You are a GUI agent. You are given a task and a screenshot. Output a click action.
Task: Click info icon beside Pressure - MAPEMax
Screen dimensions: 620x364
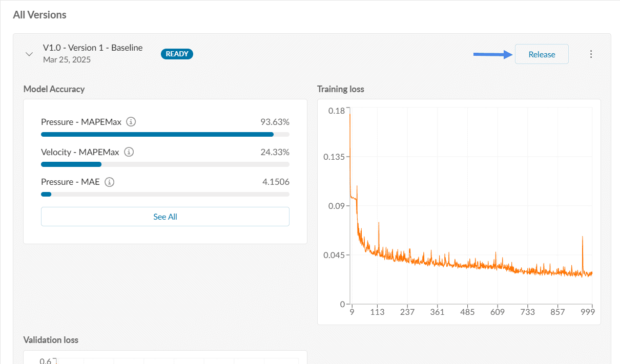(x=131, y=122)
